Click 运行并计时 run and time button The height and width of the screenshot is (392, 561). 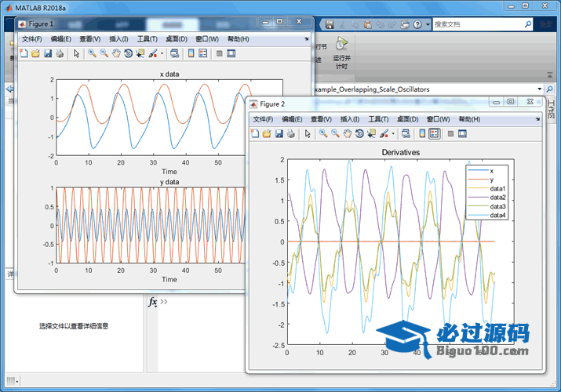(x=341, y=53)
